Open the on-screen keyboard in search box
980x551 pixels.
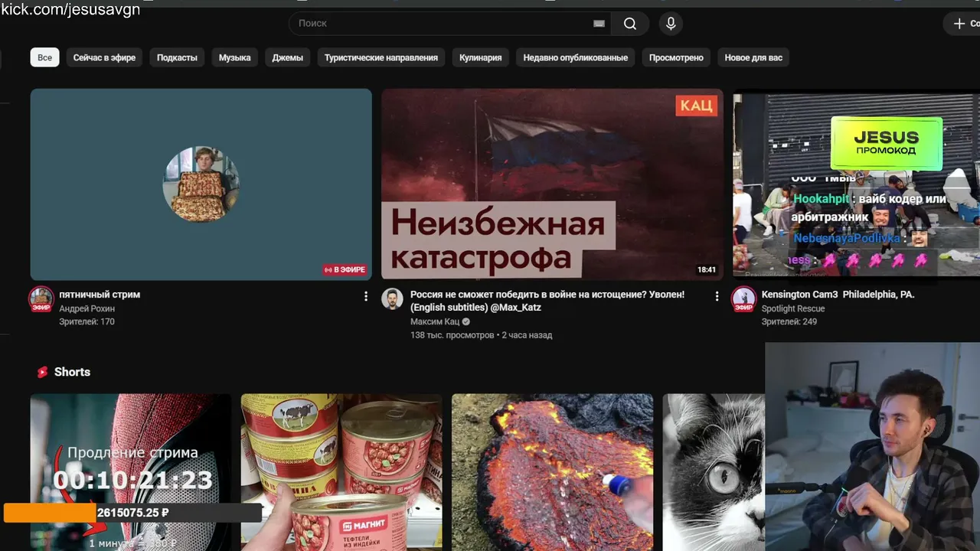point(599,24)
